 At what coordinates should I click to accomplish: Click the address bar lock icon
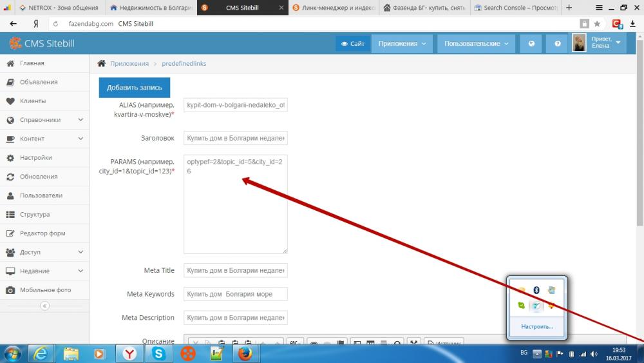585,24
